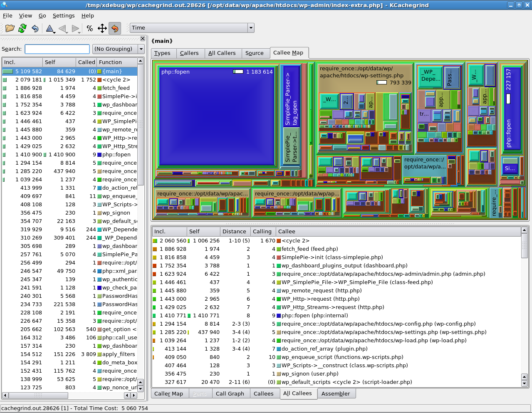Screen dimensions: 532x413
Task: Select do_meta_box row in function list
Action: coord(69,362)
